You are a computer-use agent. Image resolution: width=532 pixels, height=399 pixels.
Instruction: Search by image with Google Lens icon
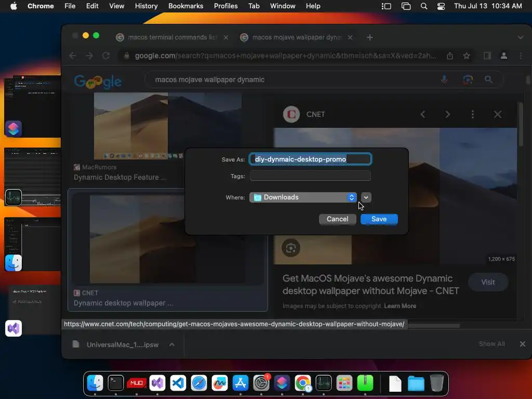pyautogui.click(x=468, y=79)
